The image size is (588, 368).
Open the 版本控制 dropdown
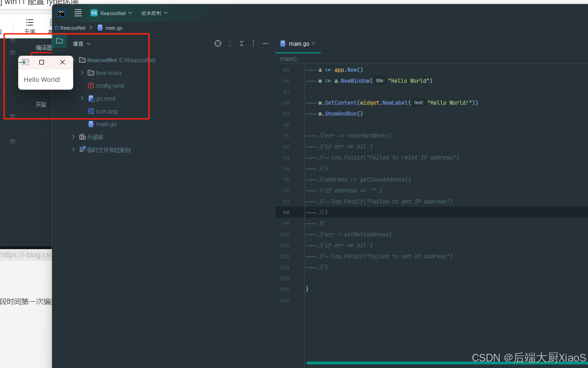pyautogui.click(x=154, y=13)
